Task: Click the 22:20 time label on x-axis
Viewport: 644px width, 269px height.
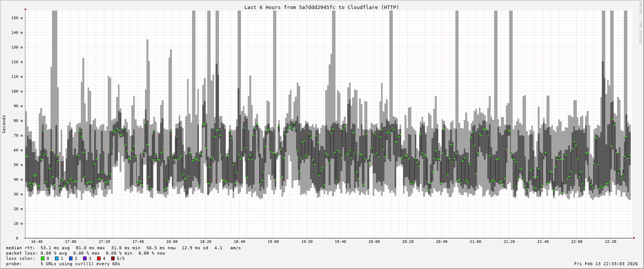Action: 610,242
